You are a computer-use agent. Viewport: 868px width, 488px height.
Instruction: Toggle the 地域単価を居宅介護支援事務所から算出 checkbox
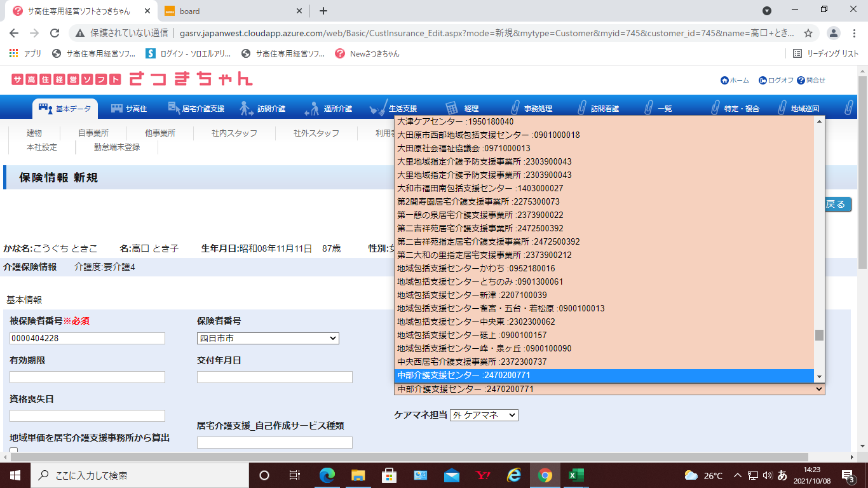tap(14, 451)
